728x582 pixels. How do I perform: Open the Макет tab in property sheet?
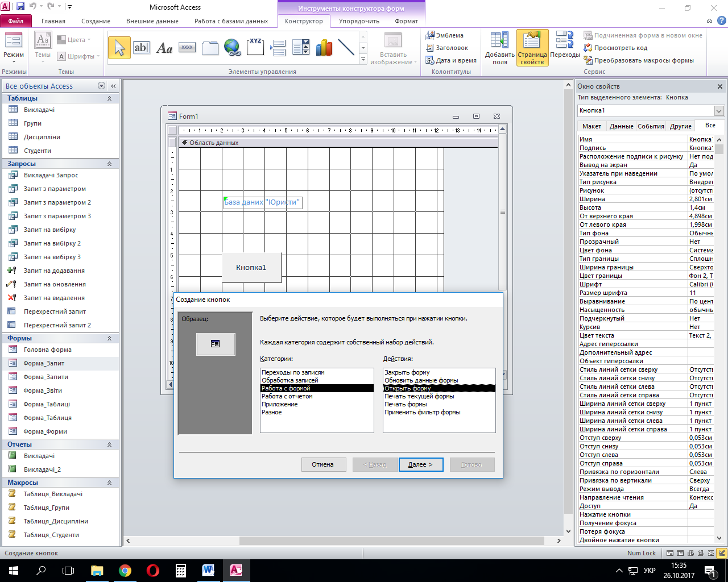tap(591, 126)
